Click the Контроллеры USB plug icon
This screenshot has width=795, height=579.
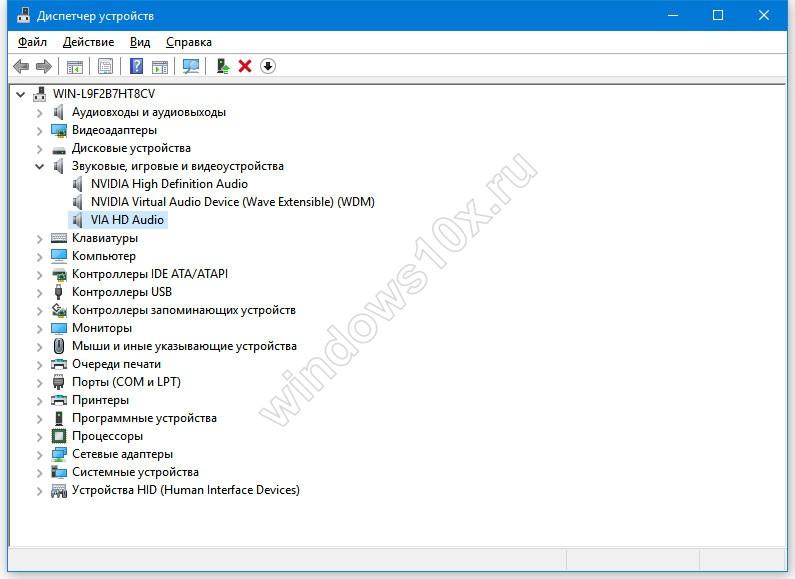(59, 292)
